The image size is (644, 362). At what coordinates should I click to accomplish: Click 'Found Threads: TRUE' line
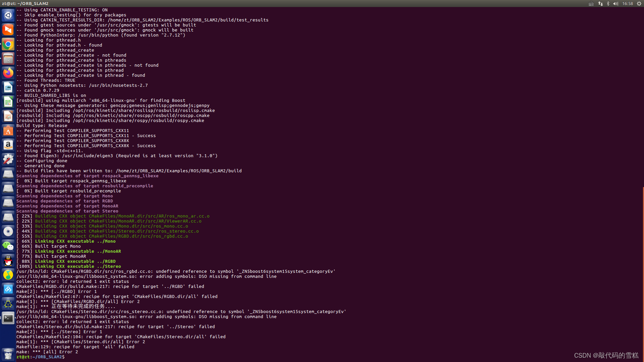tap(46, 80)
